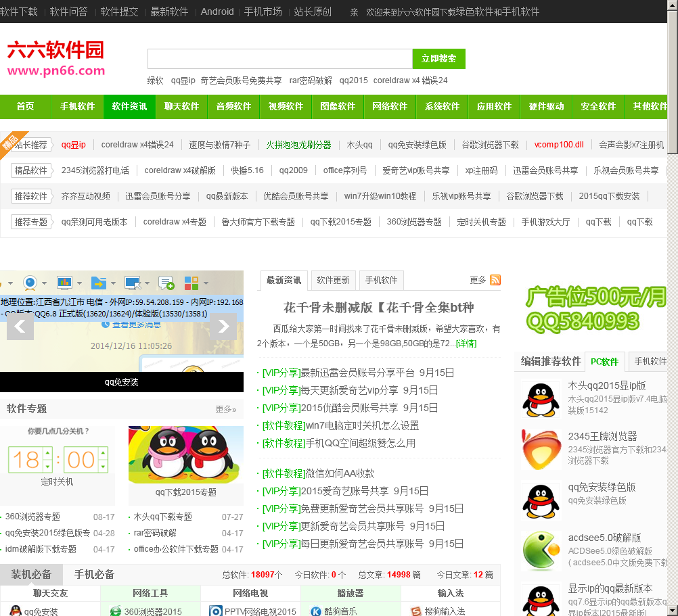Screen dimensions: 678x616
Task: Click the qq免安装 penguin icon in 聊天交友 column
Action: coord(16,611)
